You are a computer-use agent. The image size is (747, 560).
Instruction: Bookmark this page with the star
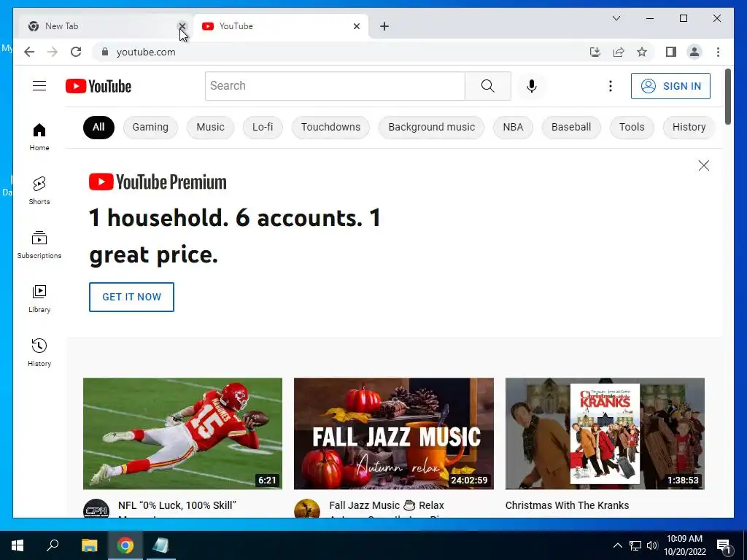click(x=642, y=52)
